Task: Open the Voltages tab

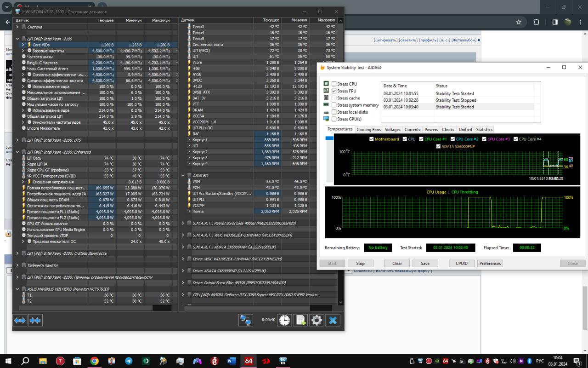Action: click(x=393, y=130)
